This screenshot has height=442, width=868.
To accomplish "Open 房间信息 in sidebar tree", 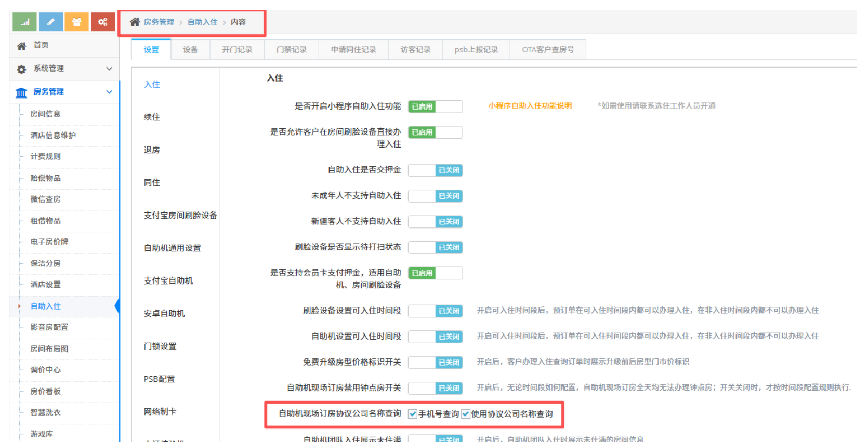I will [45, 114].
